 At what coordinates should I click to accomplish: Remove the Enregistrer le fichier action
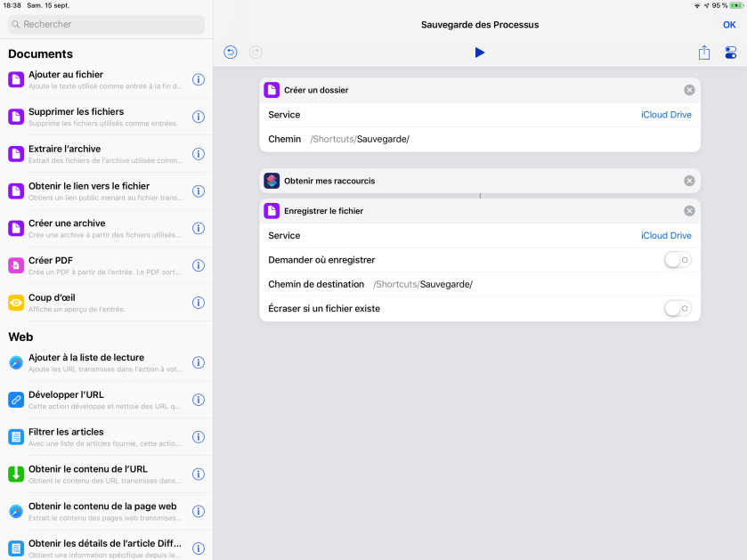point(689,211)
